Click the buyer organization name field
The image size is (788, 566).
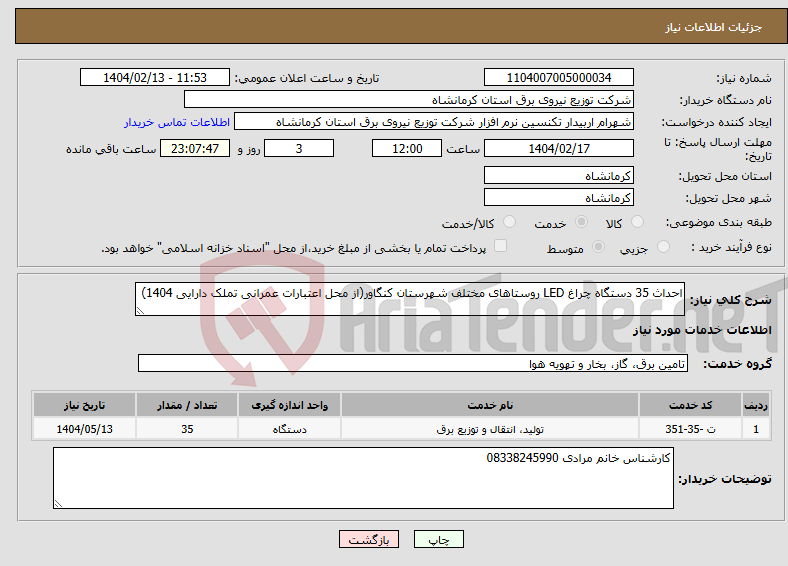click(x=409, y=100)
